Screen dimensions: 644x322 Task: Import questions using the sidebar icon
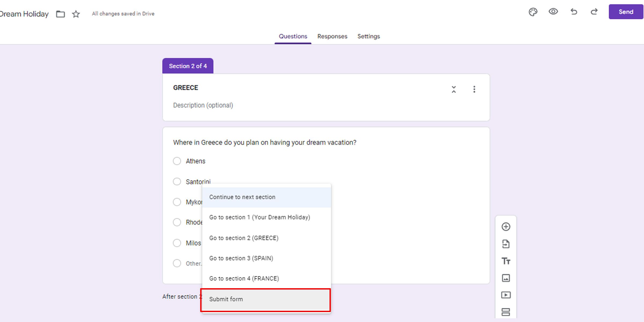[x=506, y=244]
